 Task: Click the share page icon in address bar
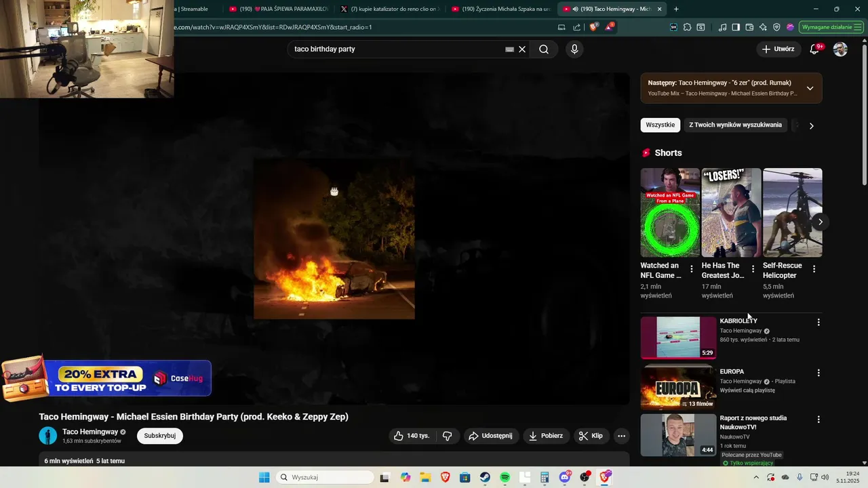pyautogui.click(x=576, y=27)
